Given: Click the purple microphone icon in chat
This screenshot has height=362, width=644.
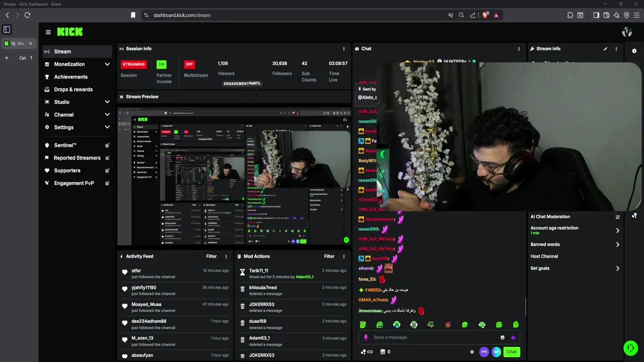Looking at the screenshot, I should click(366, 337).
